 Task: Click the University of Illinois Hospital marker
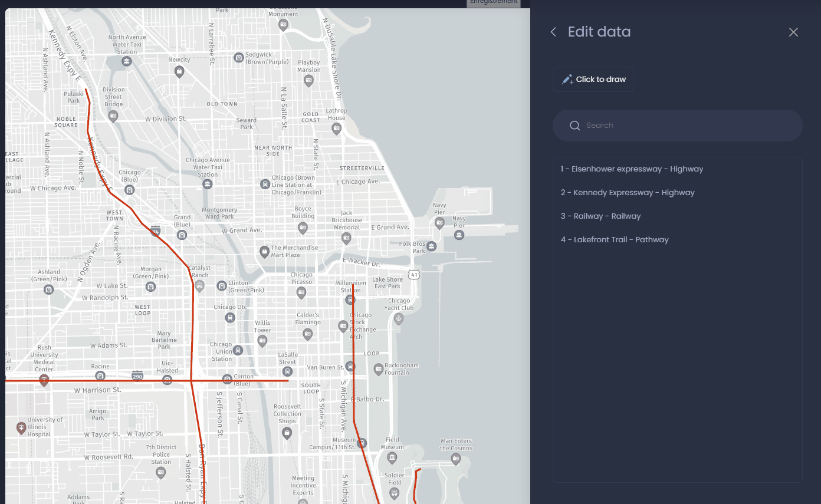pyautogui.click(x=21, y=428)
